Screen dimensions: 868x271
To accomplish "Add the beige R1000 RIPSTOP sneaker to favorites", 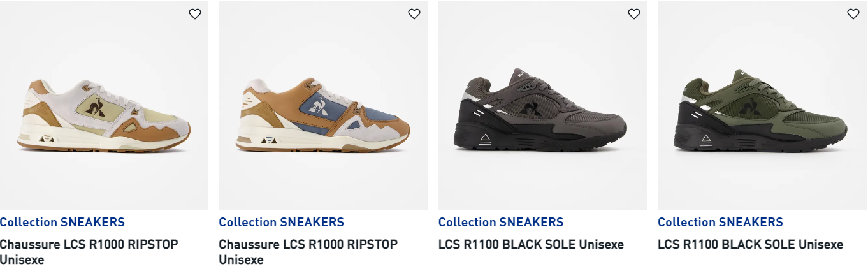I will [x=195, y=14].
